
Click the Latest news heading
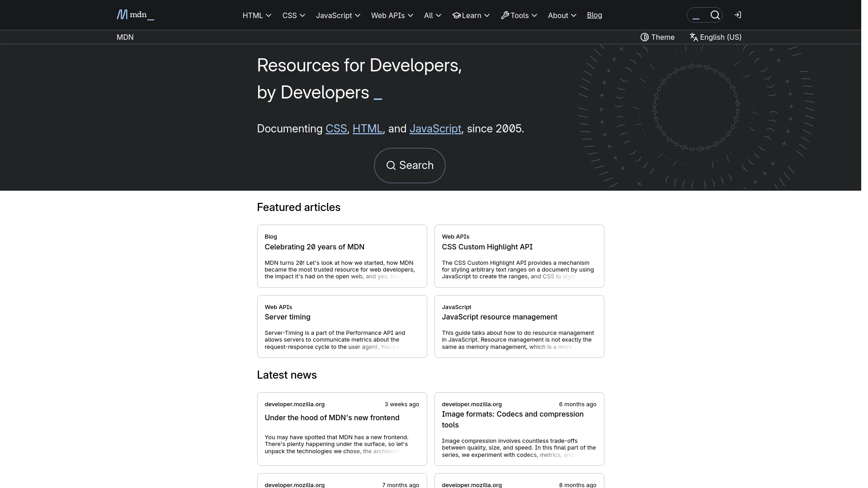(x=287, y=375)
